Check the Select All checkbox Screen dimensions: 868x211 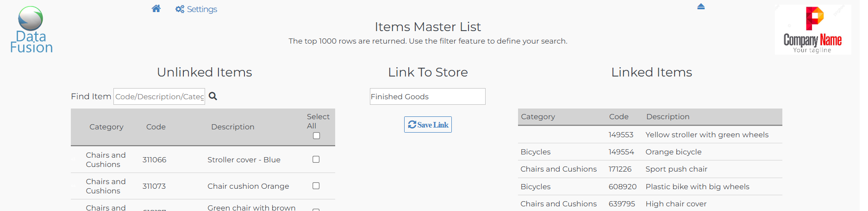317,136
